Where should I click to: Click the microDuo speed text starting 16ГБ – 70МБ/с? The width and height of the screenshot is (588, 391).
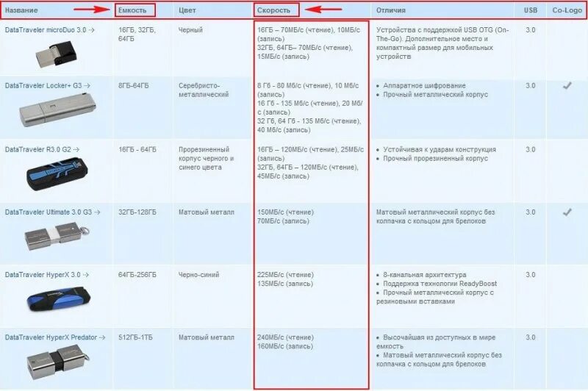click(309, 34)
